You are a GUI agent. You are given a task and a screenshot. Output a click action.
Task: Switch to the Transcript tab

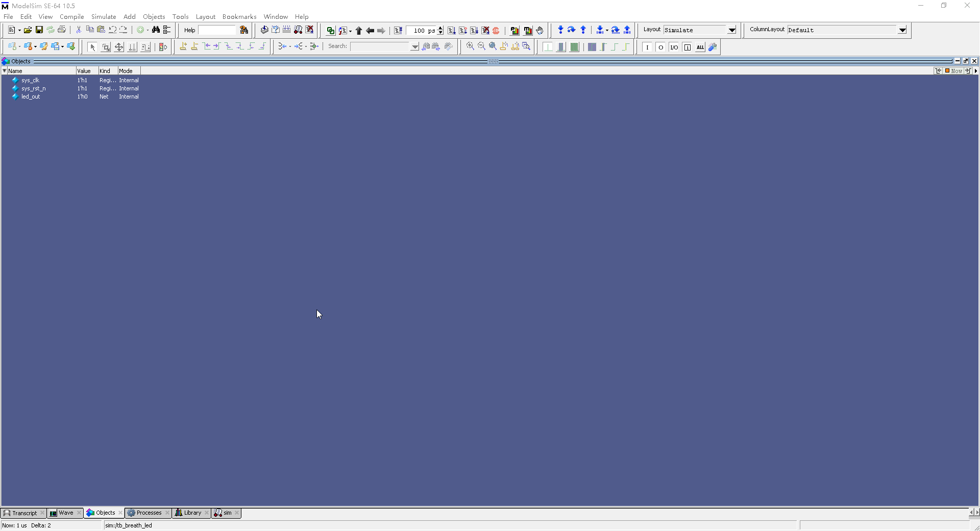pos(23,513)
